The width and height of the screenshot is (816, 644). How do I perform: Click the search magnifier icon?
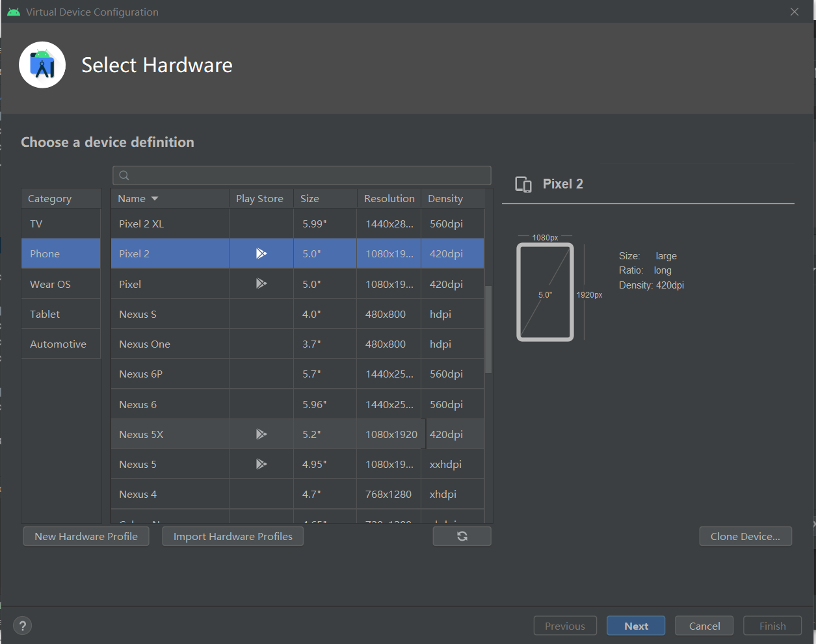click(124, 175)
